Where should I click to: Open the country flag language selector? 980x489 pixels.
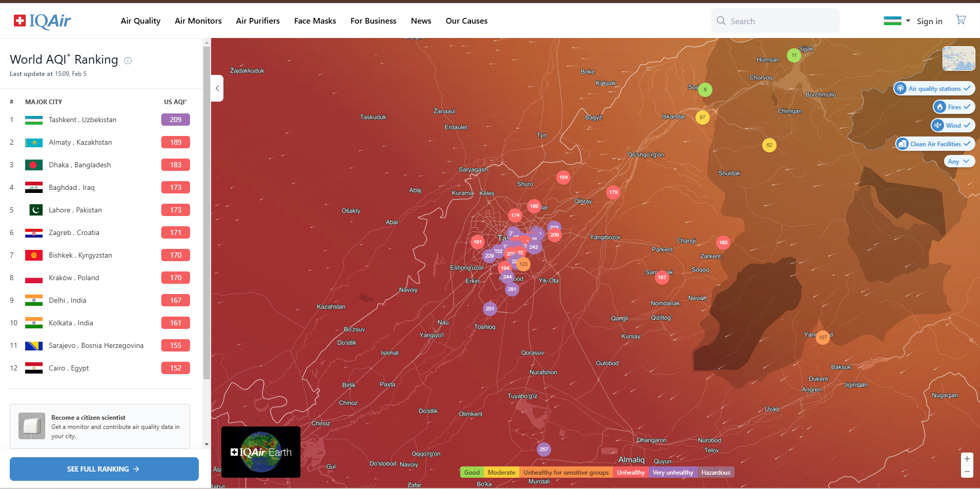[896, 21]
